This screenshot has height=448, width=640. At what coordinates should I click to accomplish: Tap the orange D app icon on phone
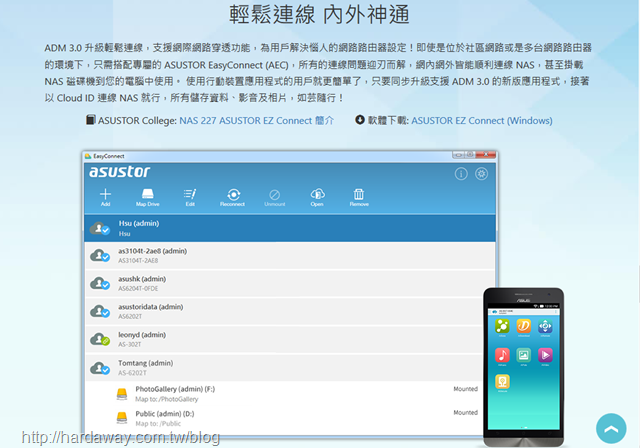coord(524,326)
